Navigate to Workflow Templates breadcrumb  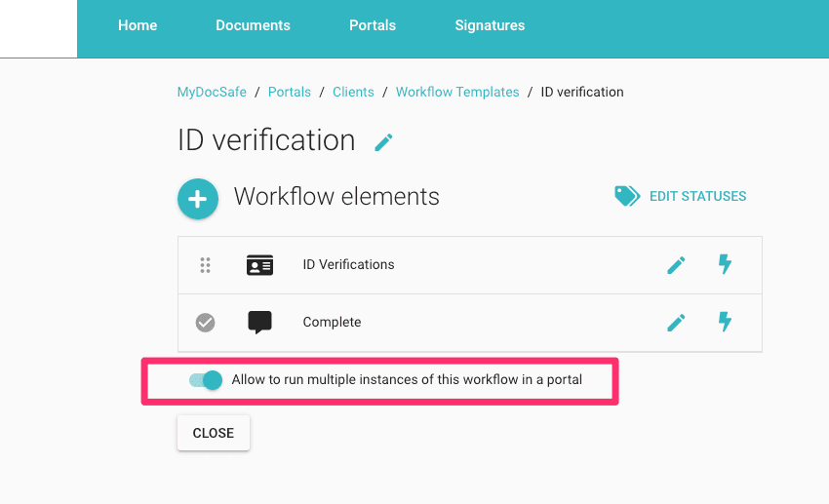click(x=457, y=92)
